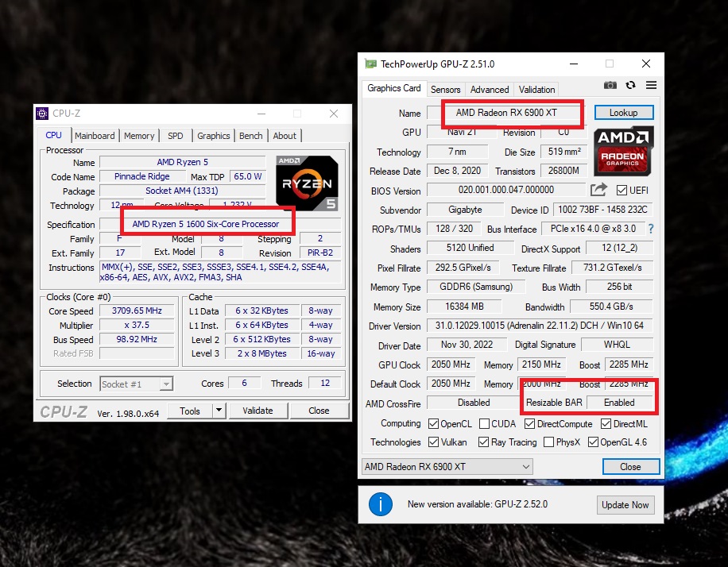
Task: Switch to the Sensors tab in GPU-Z
Action: point(445,89)
